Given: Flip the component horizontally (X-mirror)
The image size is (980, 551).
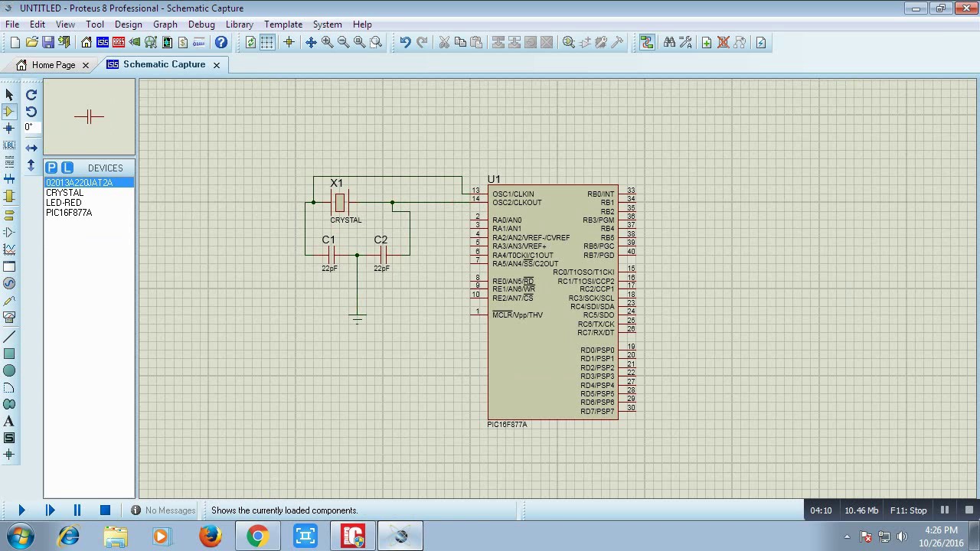Looking at the screenshot, I should click(31, 148).
